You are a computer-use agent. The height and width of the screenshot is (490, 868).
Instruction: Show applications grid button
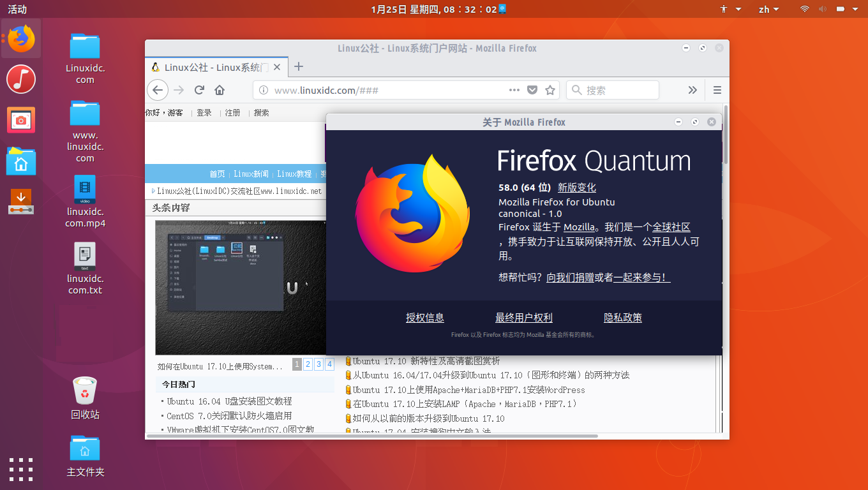tap(21, 469)
